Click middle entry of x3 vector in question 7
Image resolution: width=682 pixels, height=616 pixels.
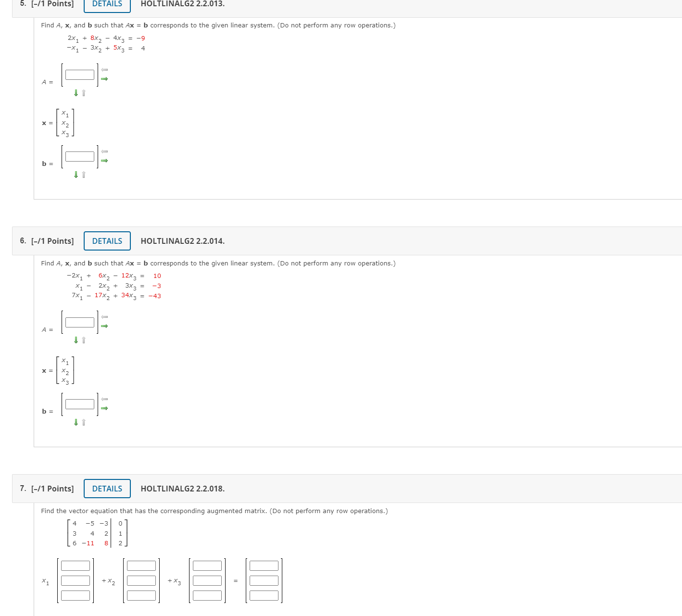(x=207, y=580)
